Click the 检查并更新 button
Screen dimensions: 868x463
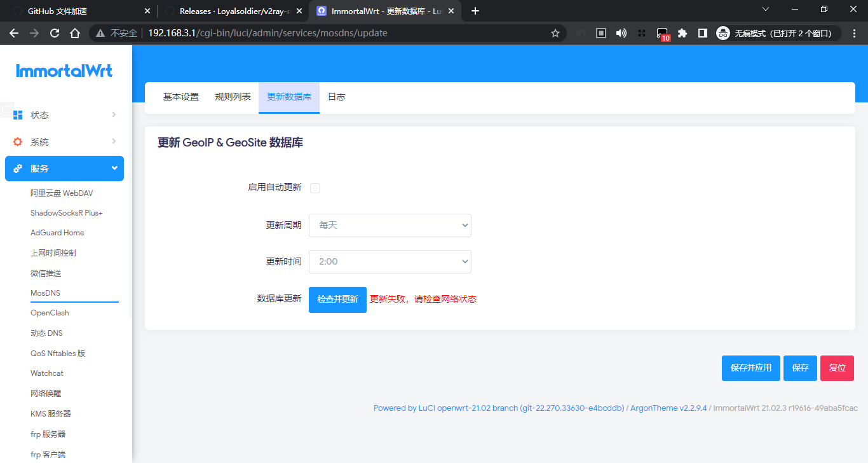point(337,299)
